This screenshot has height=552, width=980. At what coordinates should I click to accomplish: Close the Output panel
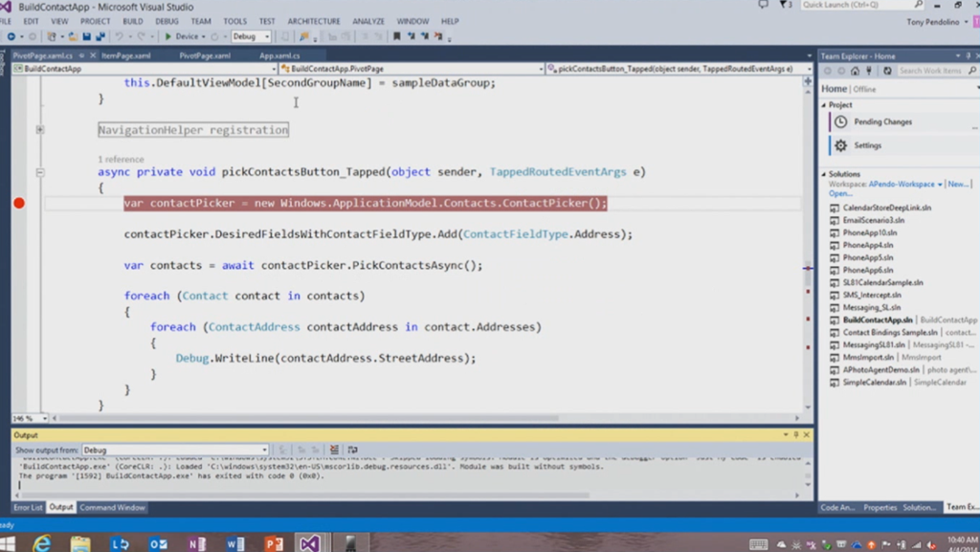[x=806, y=434]
